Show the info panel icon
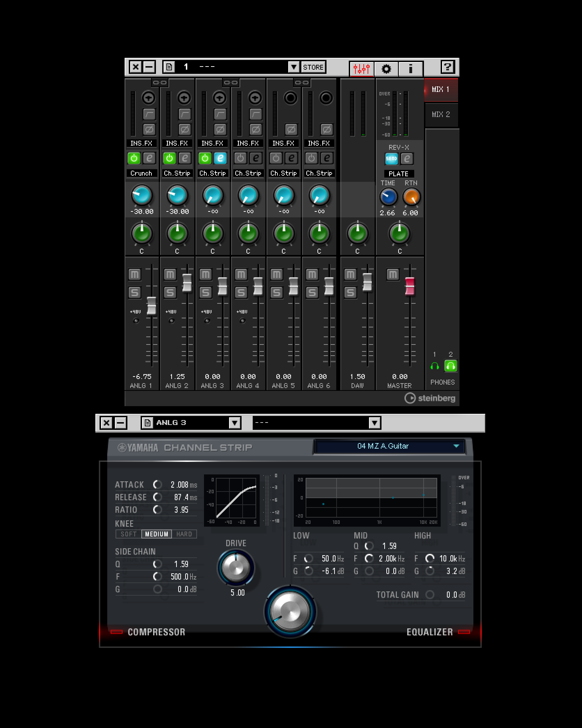Viewport: 582px width, 728px height. (411, 69)
